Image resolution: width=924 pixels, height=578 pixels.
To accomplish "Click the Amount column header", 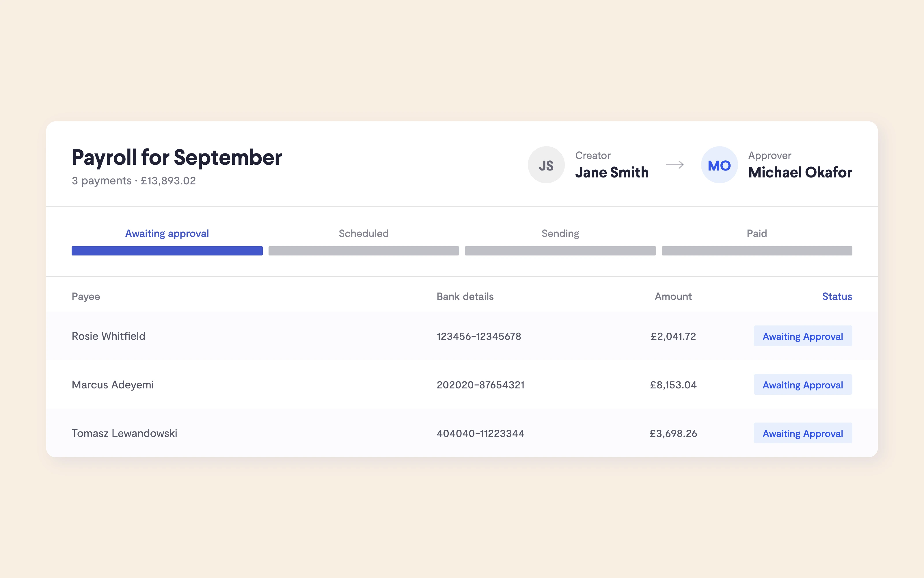I will click(673, 297).
